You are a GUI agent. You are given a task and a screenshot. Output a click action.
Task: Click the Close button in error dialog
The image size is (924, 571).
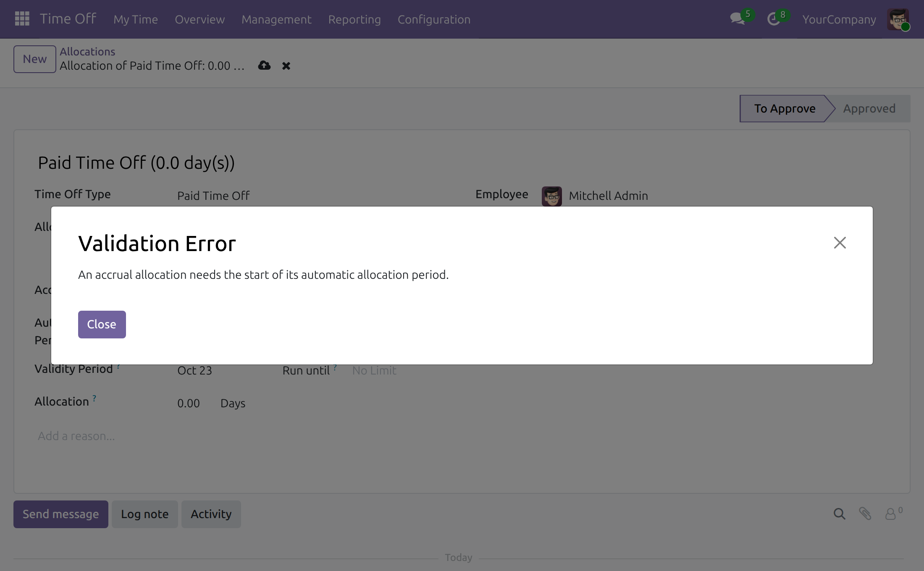point(102,325)
